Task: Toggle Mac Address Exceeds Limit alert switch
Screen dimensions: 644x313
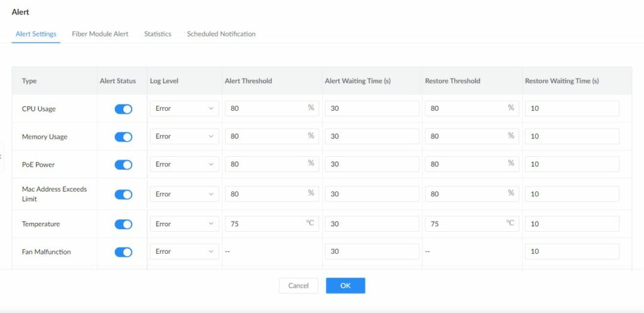Action: pyautogui.click(x=123, y=195)
